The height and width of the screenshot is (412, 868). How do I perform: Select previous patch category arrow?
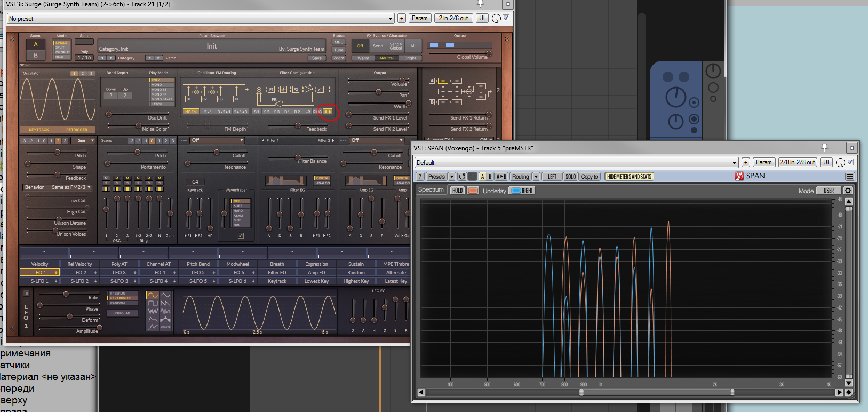102,58
